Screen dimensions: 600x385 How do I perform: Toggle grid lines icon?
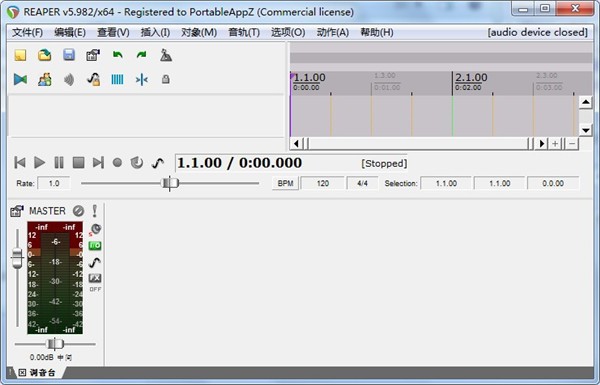click(117, 80)
